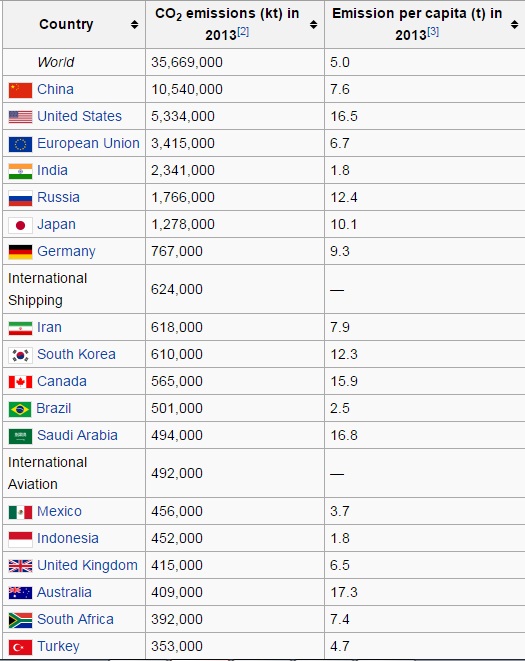Select the Country column header text
Screen dimensions: 525x661
pyautogui.click(x=66, y=24)
